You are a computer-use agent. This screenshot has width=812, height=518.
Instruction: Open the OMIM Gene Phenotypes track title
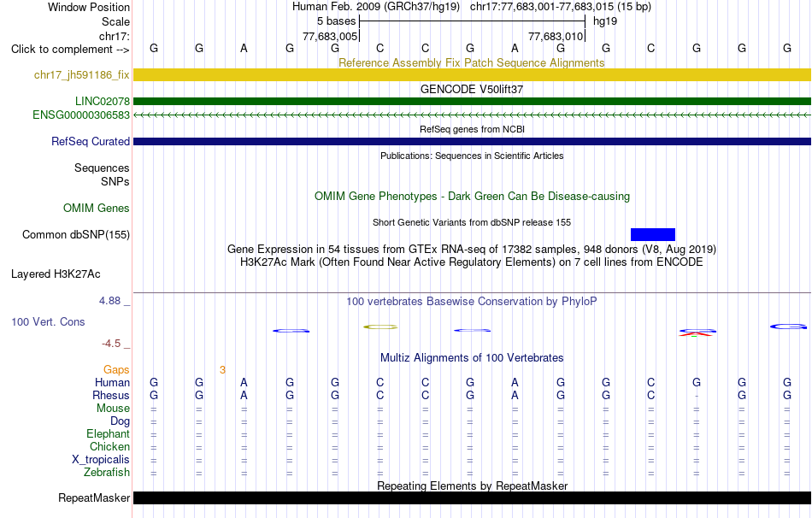pyautogui.click(x=473, y=196)
